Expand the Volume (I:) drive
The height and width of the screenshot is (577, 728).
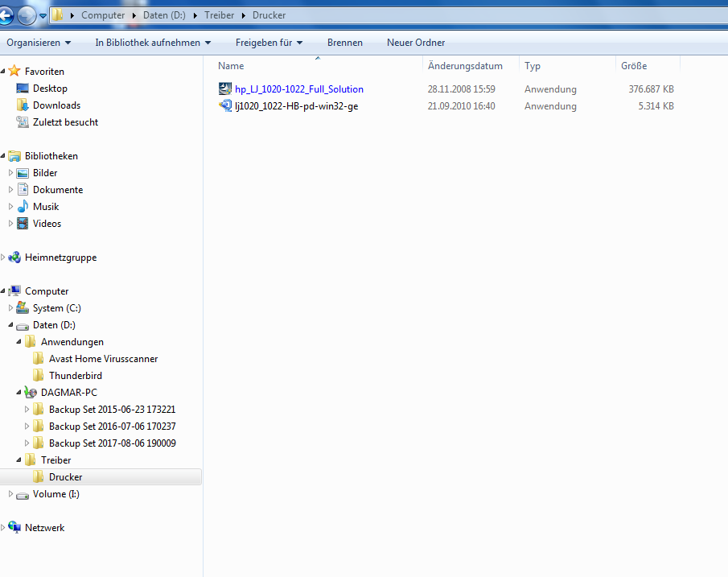(10, 494)
